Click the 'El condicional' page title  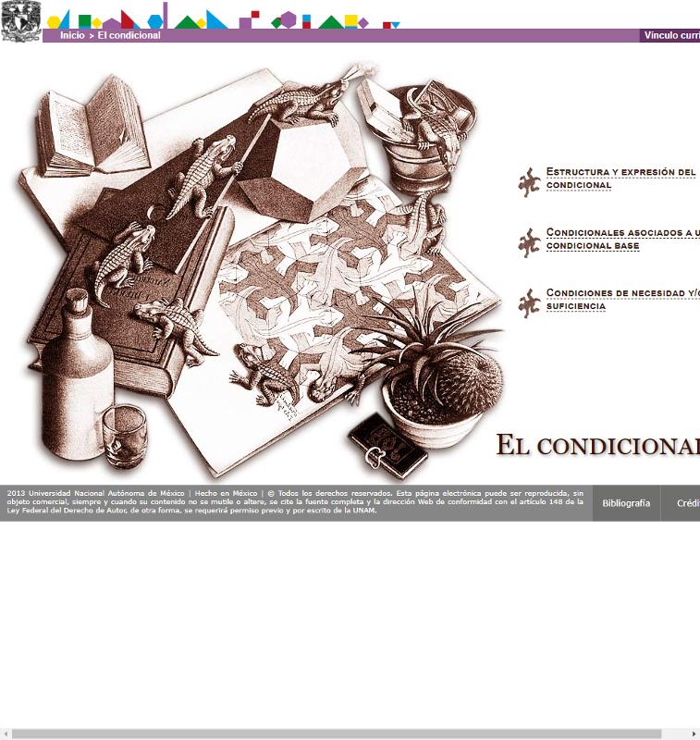point(598,445)
